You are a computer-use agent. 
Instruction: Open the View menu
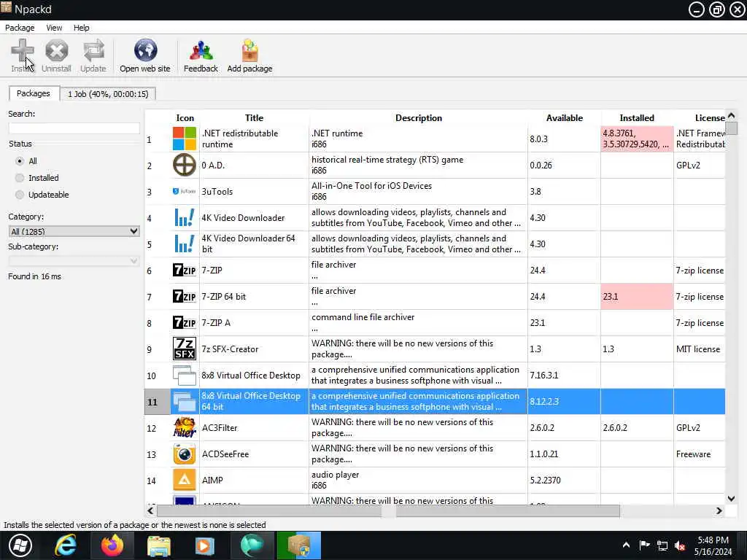[54, 28]
